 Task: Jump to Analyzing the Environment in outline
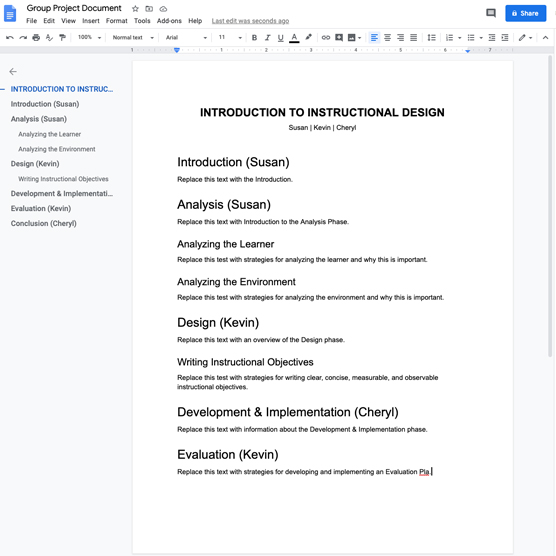point(57,149)
